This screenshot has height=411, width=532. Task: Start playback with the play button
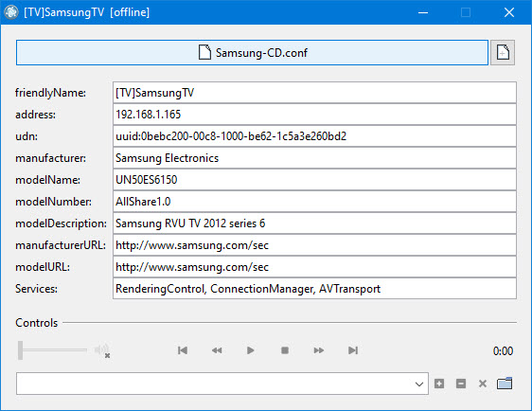coord(251,350)
